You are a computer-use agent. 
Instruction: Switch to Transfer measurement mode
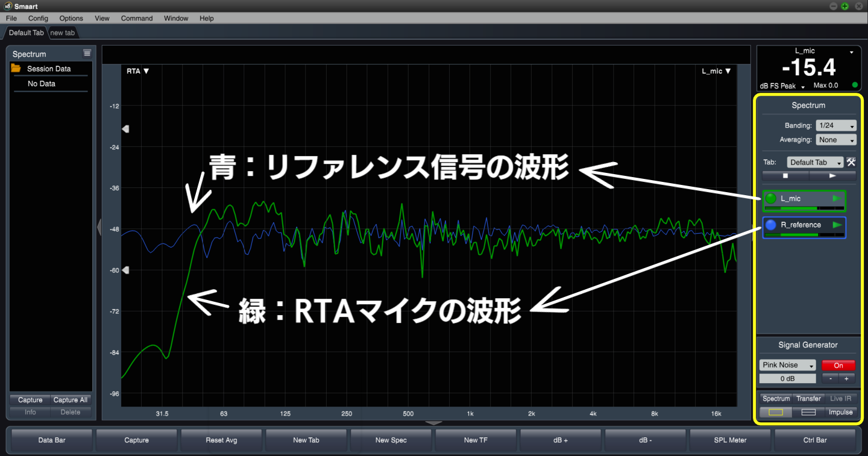click(x=808, y=398)
